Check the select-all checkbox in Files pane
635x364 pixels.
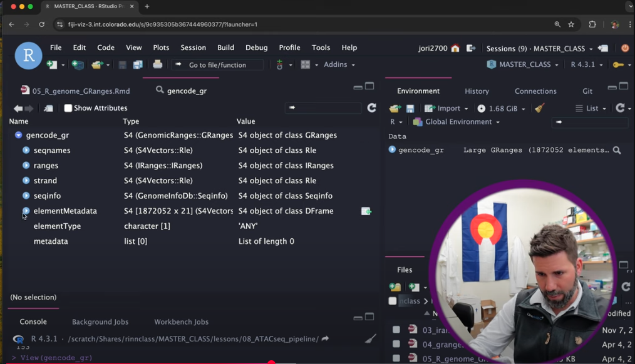coord(393,301)
